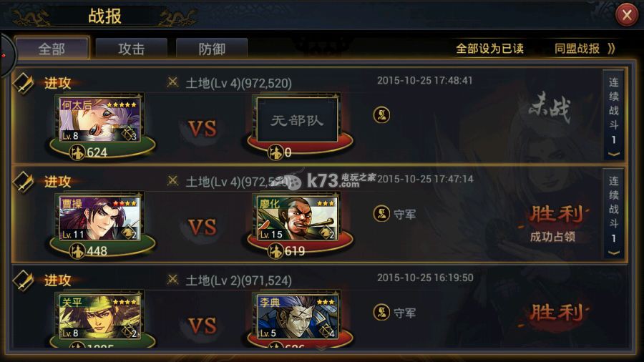Click the sword icon on the 曹操 battle report

[x=24, y=182]
